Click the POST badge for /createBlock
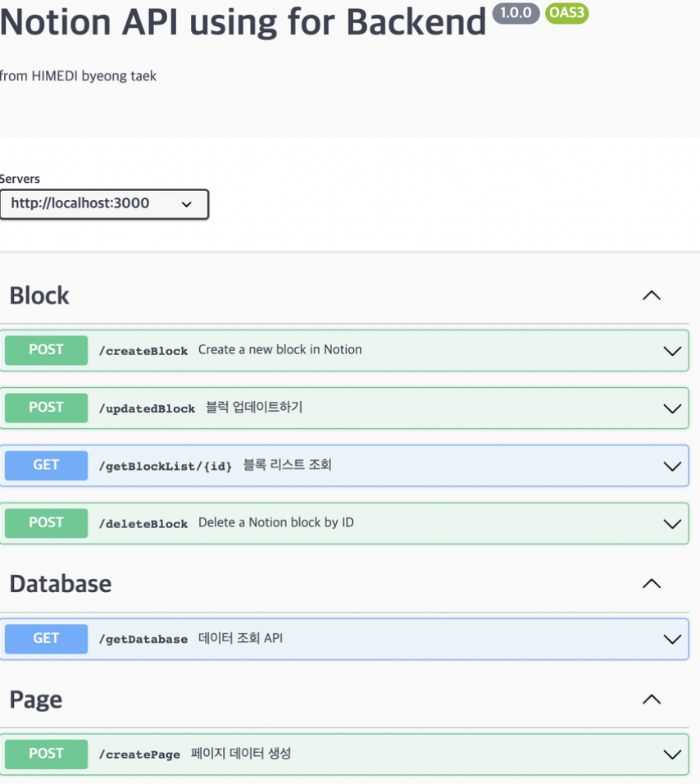Image resolution: width=700 pixels, height=784 pixels. pyautogui.click(x=46, y=350)
